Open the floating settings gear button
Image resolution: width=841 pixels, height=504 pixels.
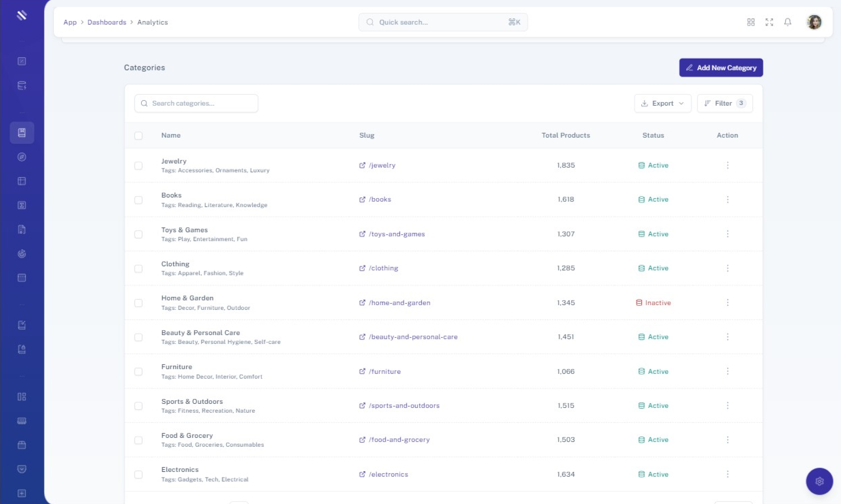[x=819, y=481]
